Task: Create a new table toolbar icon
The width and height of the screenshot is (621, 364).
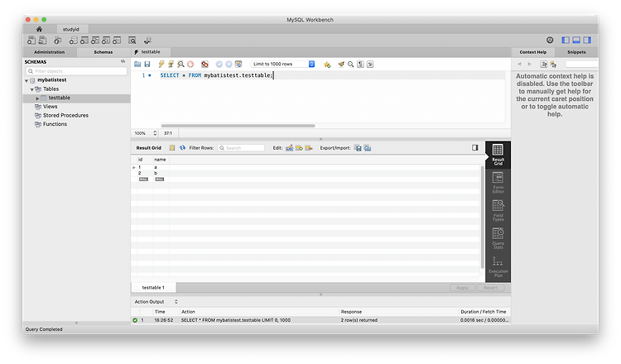Action: click(84, 41)
